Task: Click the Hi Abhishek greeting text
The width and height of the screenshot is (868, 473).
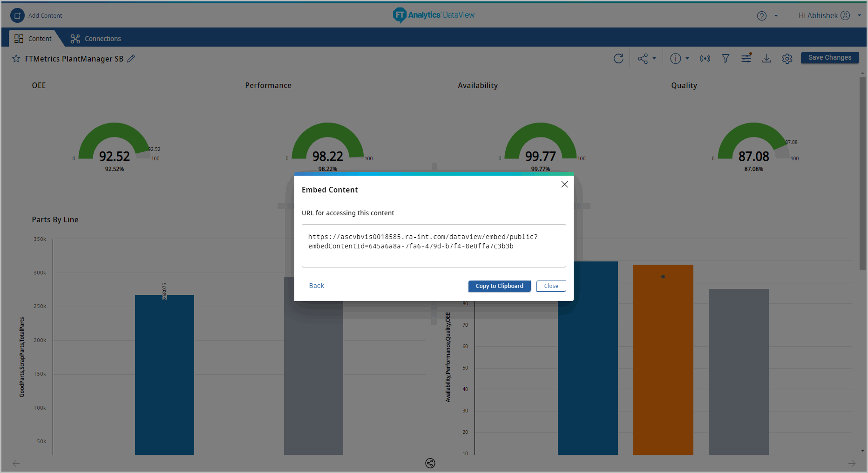Action: [x=818, y=15]
